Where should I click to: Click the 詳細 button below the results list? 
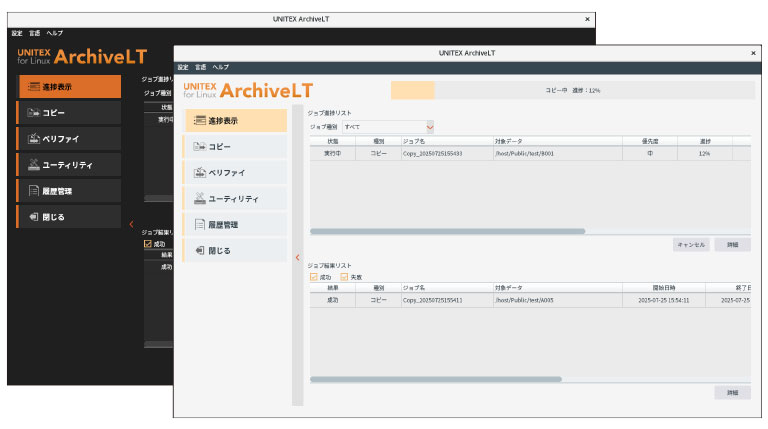coord(732,393)
